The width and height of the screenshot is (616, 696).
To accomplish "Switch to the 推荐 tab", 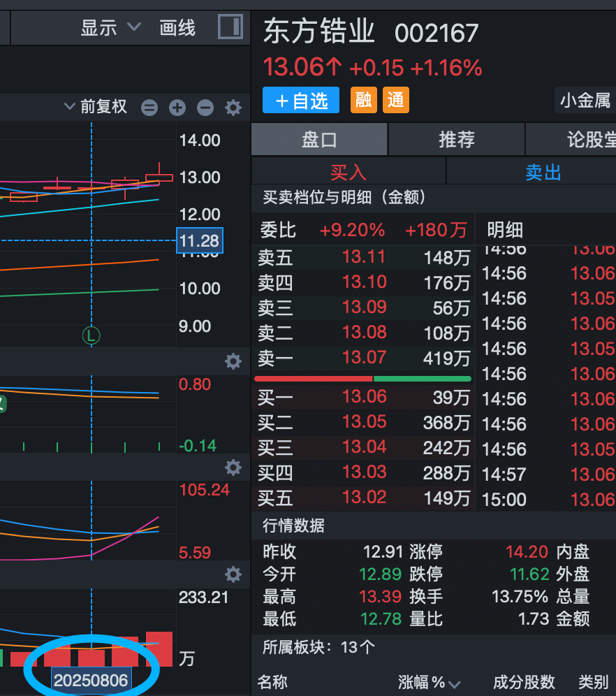I will (x=456, y=139).
